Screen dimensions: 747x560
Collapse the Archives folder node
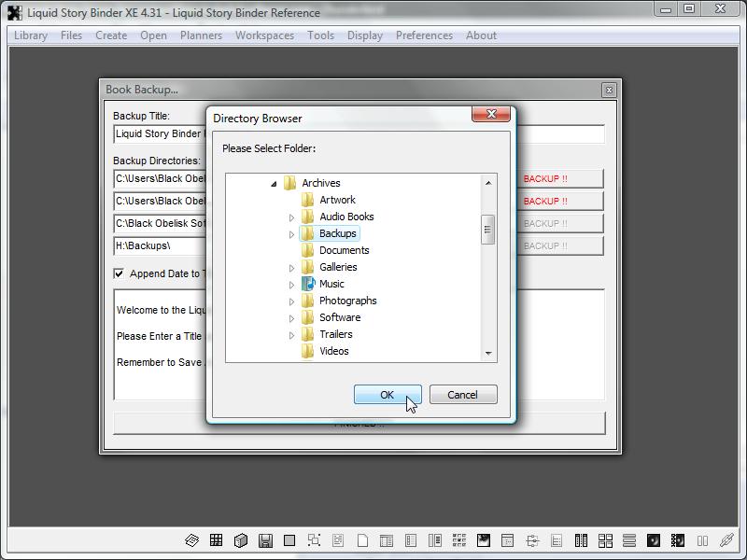pyautogui.click(x=274, y=184)
